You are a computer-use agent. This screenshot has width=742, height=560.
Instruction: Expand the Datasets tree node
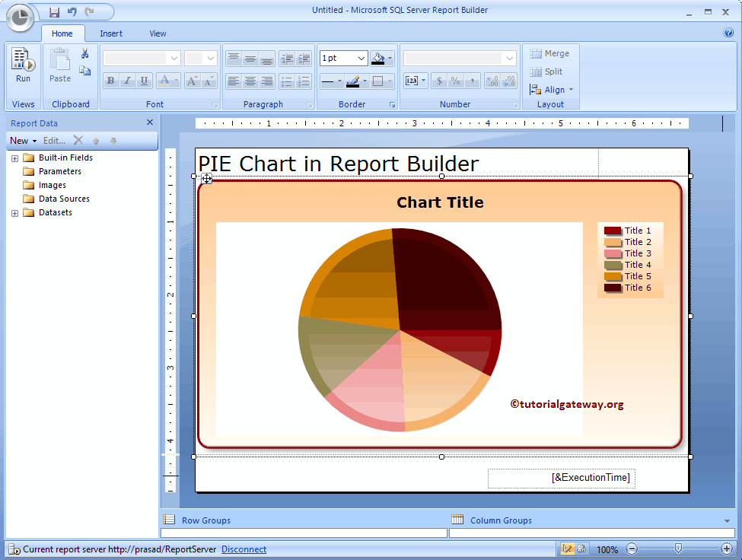point(14,212)
